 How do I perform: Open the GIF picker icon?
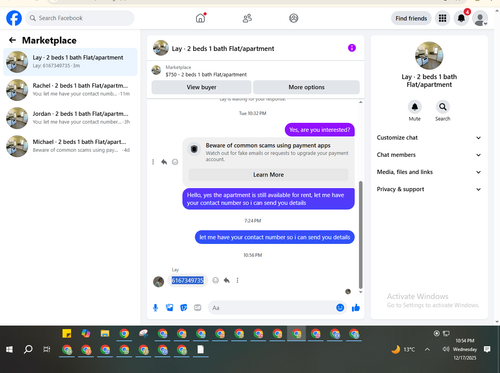pyautogui.click(x=198, y=308)
